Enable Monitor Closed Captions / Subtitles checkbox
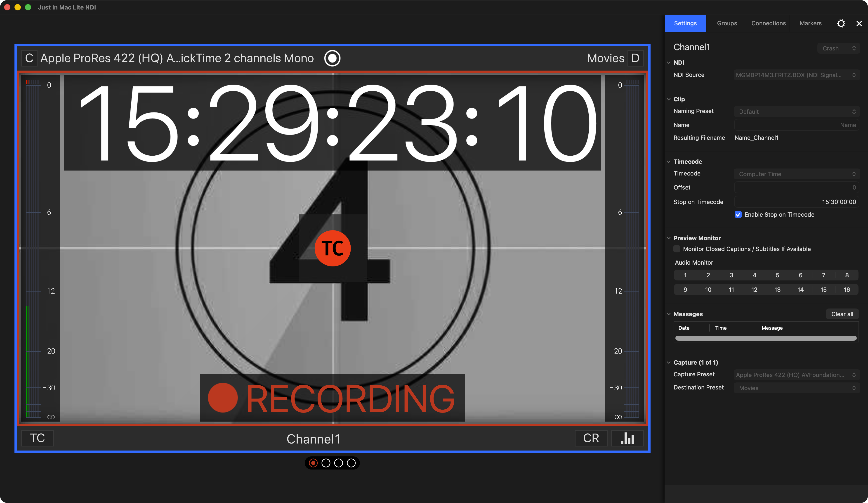Screen dimensions: 868x503 point(677,249)
